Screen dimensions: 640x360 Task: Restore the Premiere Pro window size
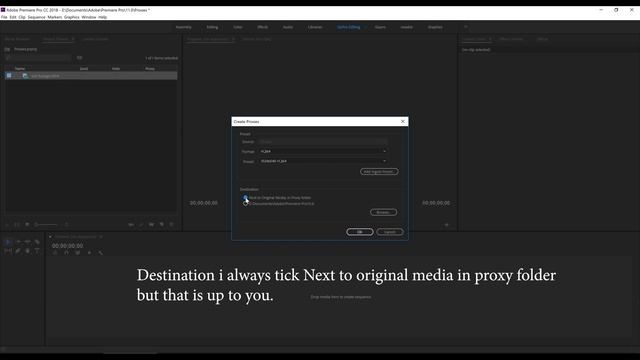[x=616, y=10]
